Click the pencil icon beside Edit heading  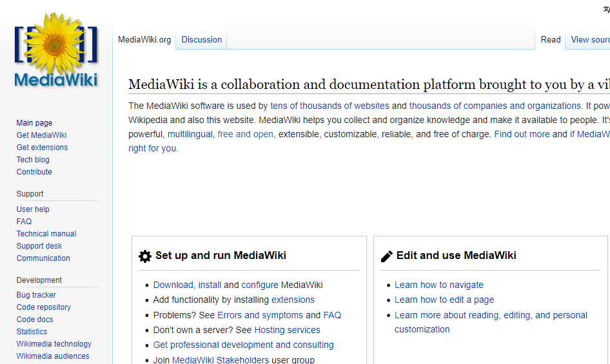[x=387, y=256]
